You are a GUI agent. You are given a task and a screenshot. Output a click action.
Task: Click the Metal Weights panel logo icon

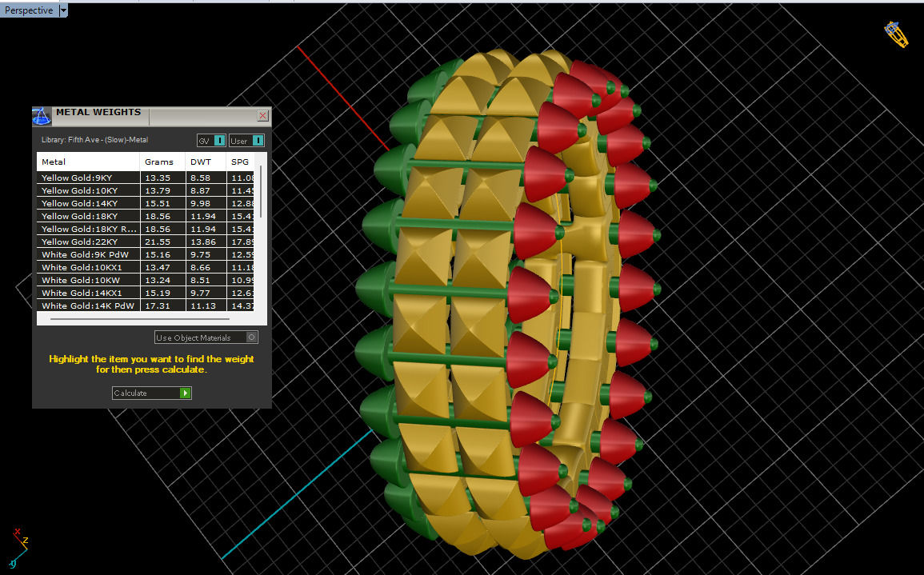pyautogui.click(x=42, y=116)
